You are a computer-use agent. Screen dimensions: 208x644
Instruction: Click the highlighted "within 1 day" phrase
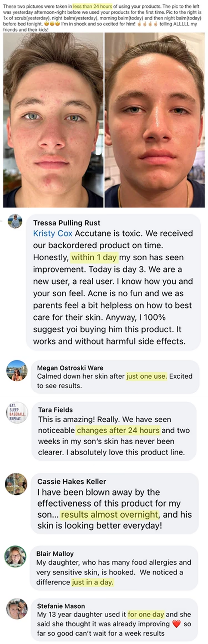coord(94,257)
